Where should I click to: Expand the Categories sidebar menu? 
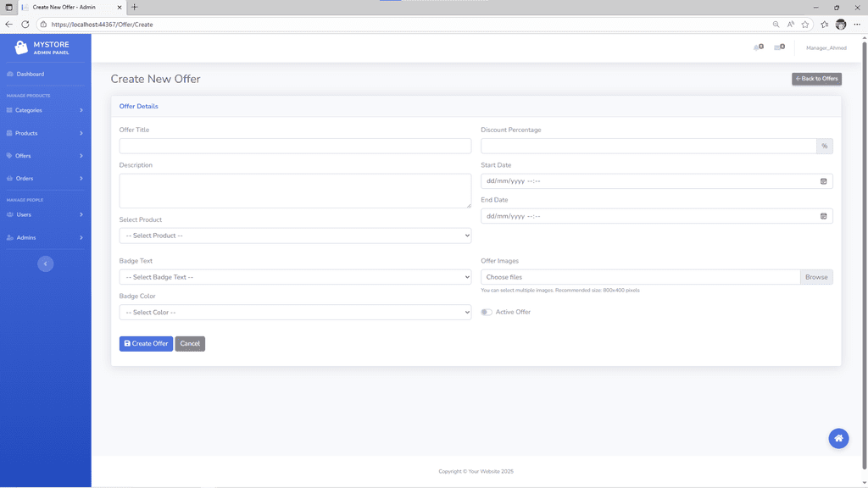[46, 110]
